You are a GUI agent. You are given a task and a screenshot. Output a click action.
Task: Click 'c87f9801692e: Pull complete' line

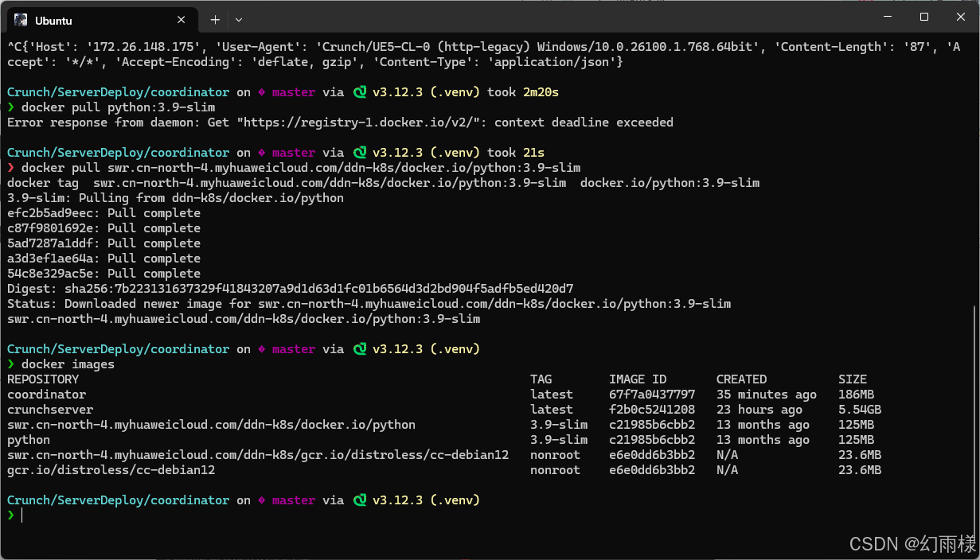103,228
